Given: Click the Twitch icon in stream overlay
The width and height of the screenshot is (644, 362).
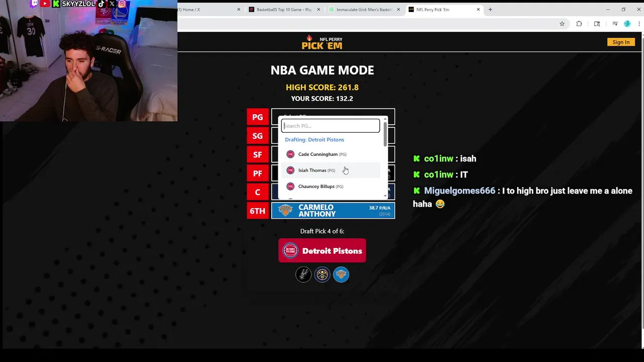Looking at the screenshot, I should pyautogui.click(x=34, y=4).
